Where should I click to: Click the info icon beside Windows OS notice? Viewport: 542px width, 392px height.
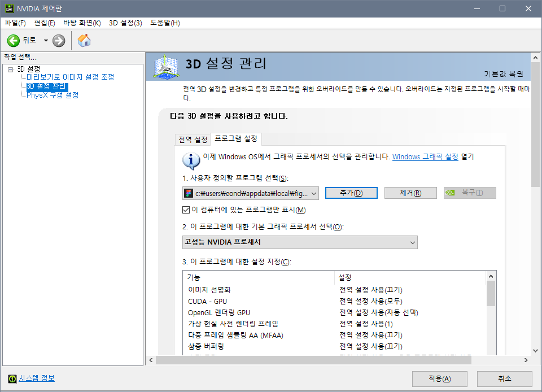(x=191, y=161)
